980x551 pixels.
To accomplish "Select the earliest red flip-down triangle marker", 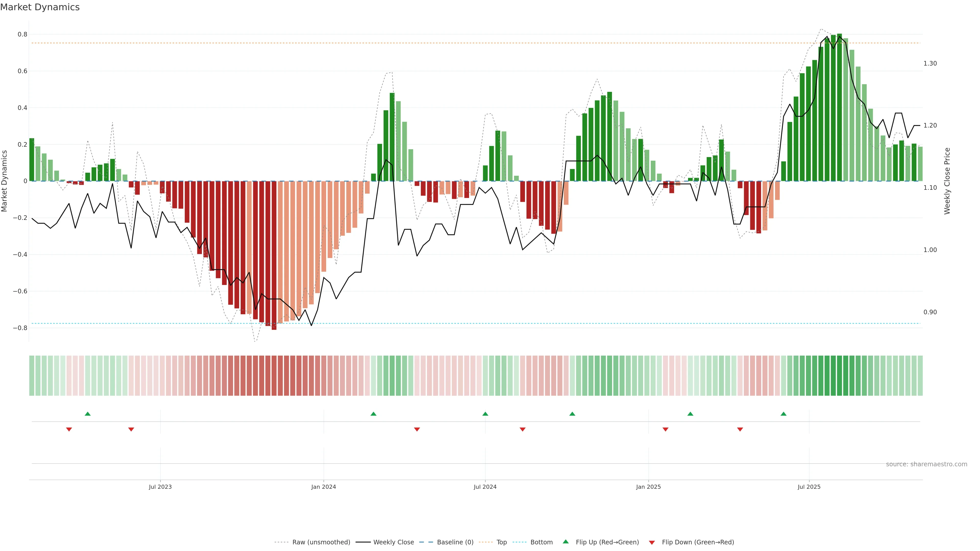I will pos(69,429).
